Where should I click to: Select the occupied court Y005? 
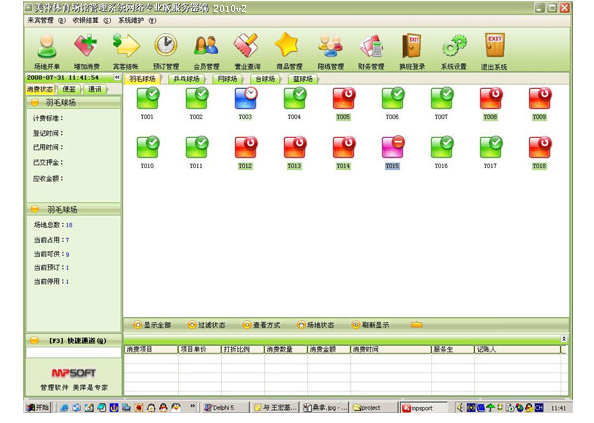pyautogui.click(x=344, y=103)
